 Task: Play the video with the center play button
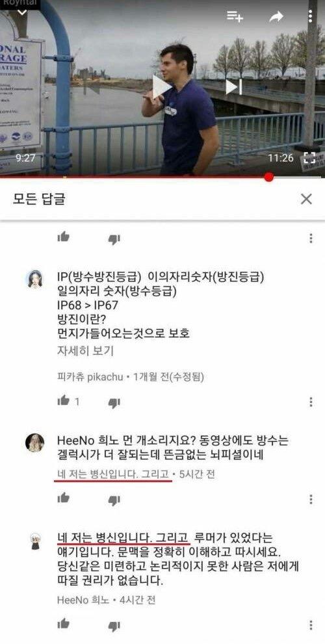pyautogui.click(x=161, y=86)
